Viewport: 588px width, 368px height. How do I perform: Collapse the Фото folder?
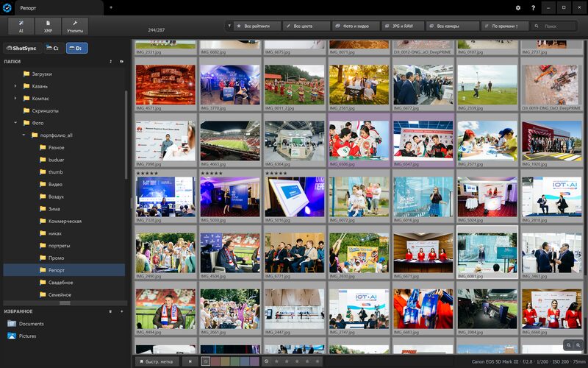(x=15, y=123)
